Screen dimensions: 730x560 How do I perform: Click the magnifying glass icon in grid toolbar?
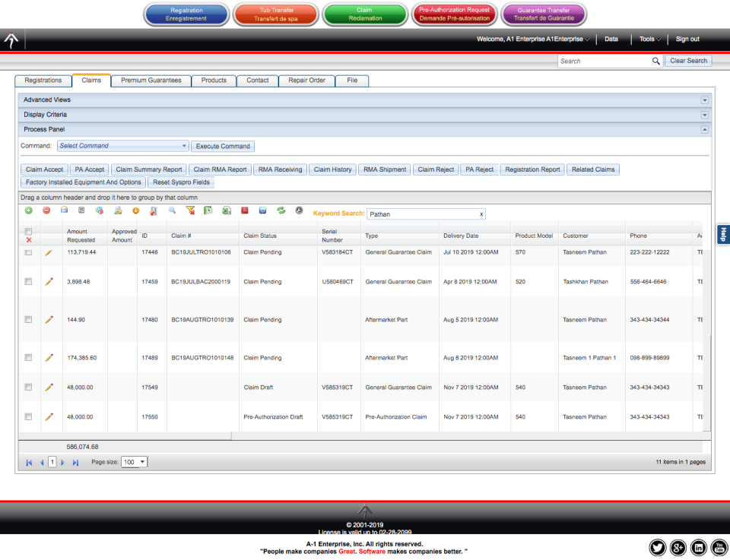point(173,210)
